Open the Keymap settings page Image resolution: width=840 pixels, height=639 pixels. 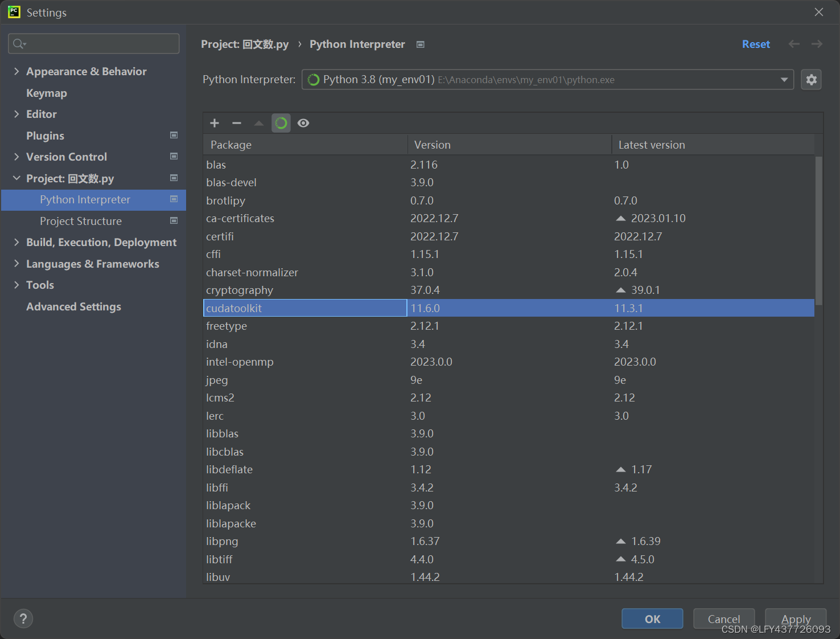tap(47, 93)
